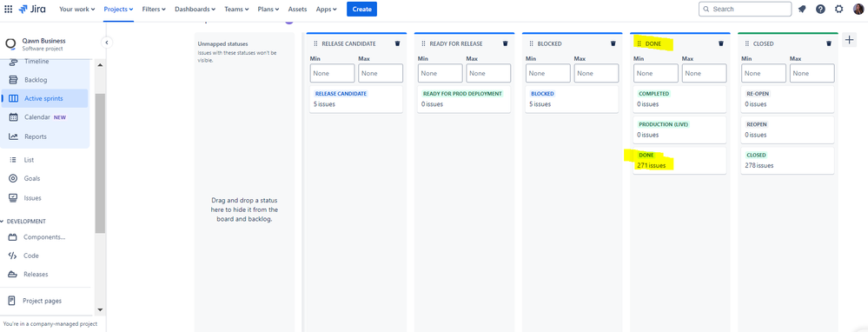Viewport: 868px width, 332px height.
Task: Click Max field of BLOCKED column
Action: click(596, 73)
